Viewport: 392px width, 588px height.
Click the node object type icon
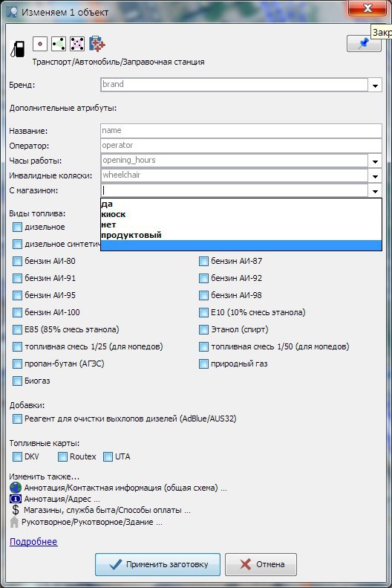[40, 44]
